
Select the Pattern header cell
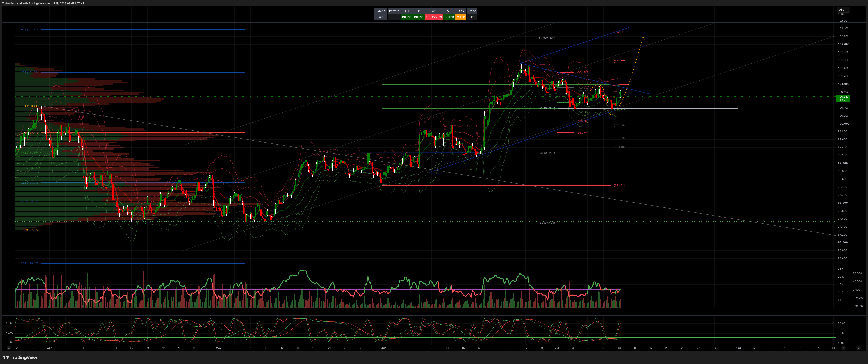click(x=394, y=11)
